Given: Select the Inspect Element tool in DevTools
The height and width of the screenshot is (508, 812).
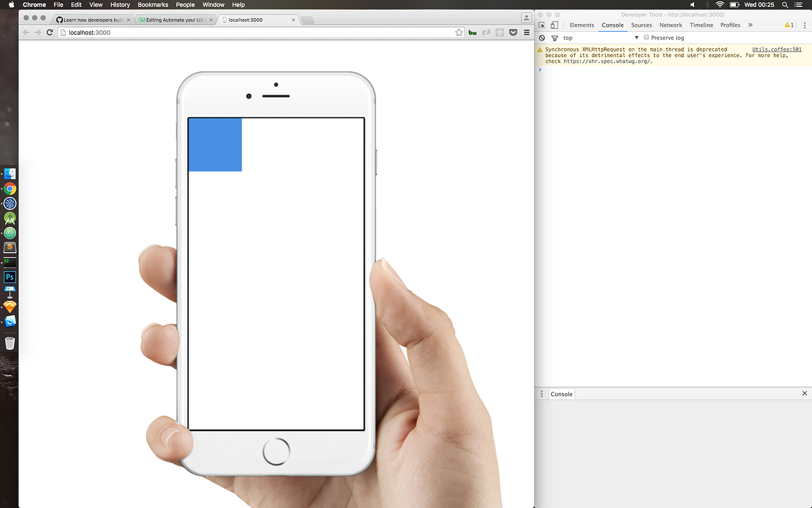Looking at the screenshot, I should (543, 25).
